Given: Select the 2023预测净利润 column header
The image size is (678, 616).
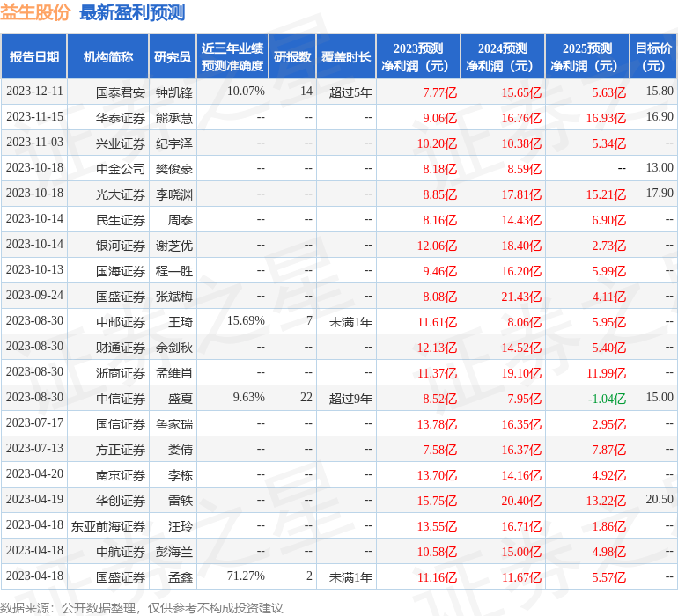Looking at the screenshot, I should [418, 56].
